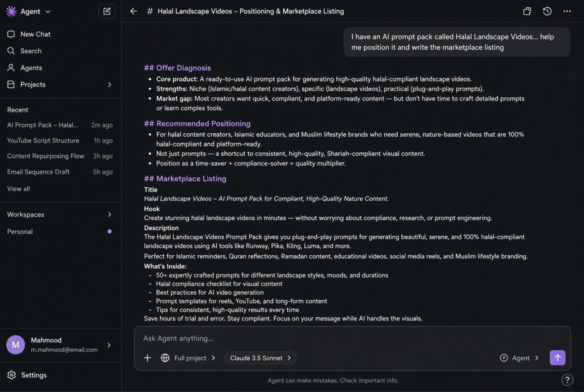
Task: Select the Personal workspace
Action: 59,231
